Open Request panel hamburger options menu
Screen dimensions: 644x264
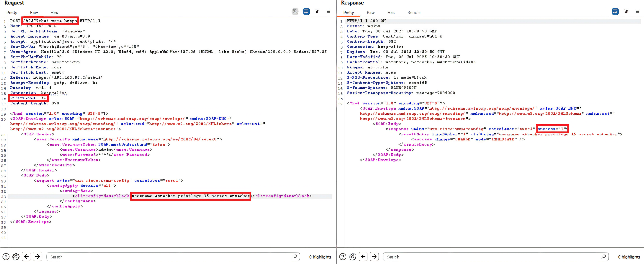(x=329, y=12)
